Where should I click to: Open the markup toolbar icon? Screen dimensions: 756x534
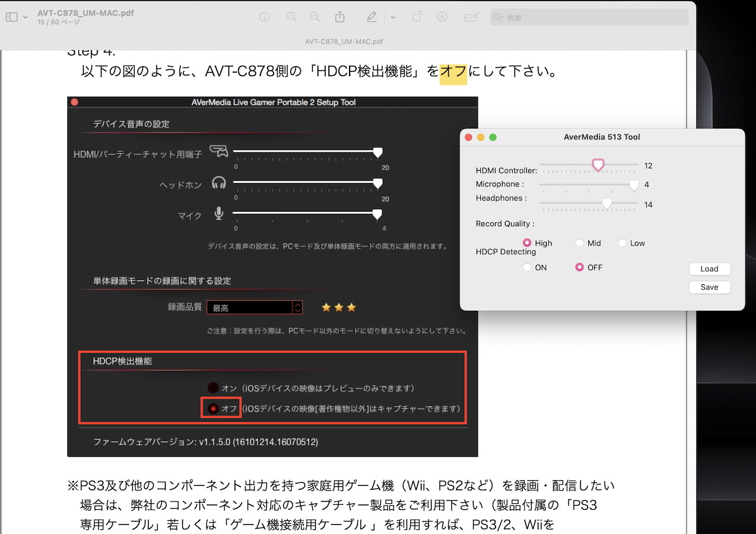point(442,17)
